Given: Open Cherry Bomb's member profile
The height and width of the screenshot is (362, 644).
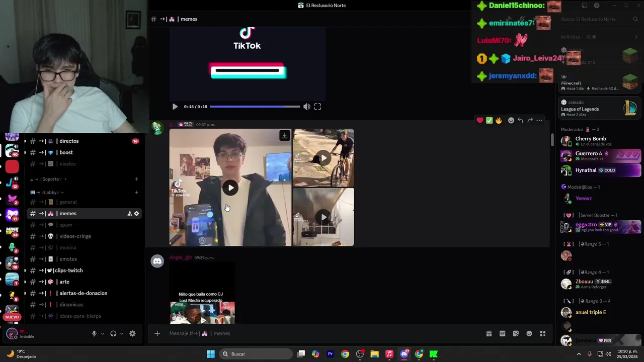Looking at the screenshot, I should 600,141.
